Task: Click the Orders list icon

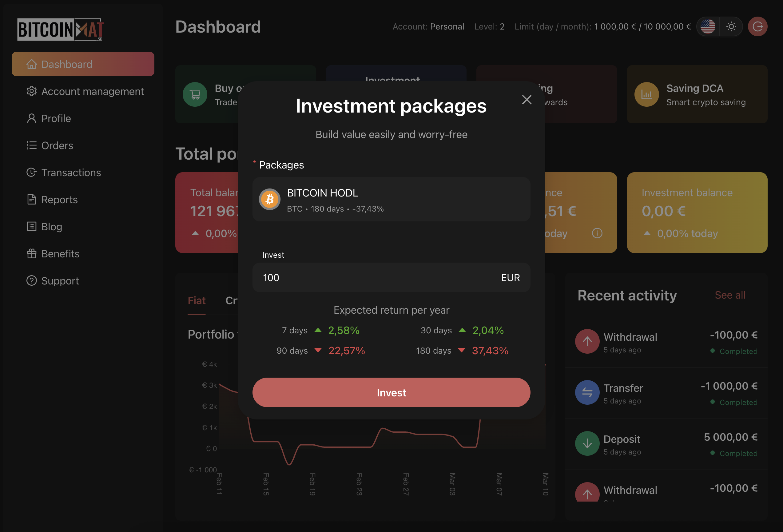Action: (31, 145)
